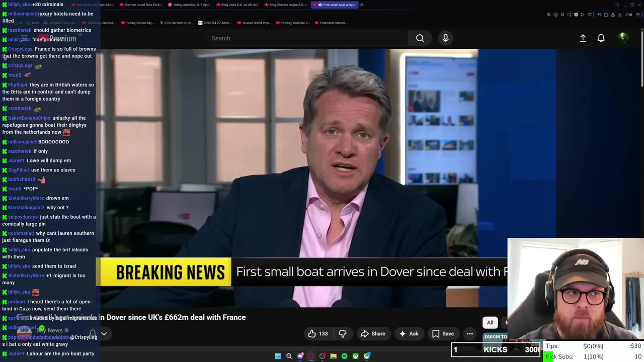This screenshot has height=362, width=644.
Task: Click the browser zoom magnifier toolbar icon
Action: coord(549,15)
